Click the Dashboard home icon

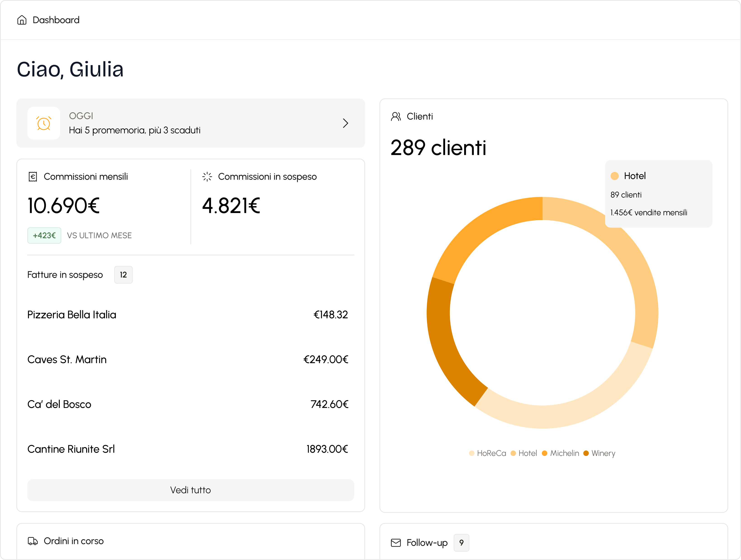click(x=22, y=20)
